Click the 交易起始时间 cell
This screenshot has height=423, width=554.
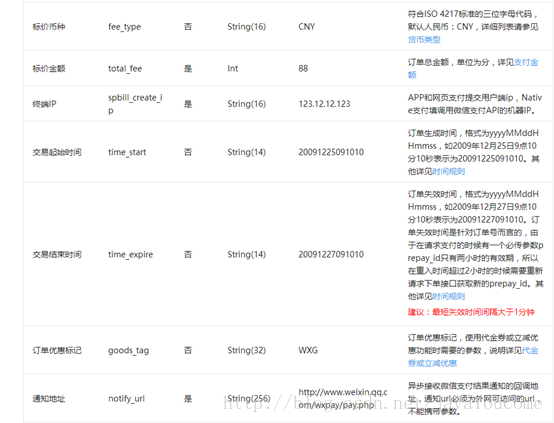pos(57,152)
